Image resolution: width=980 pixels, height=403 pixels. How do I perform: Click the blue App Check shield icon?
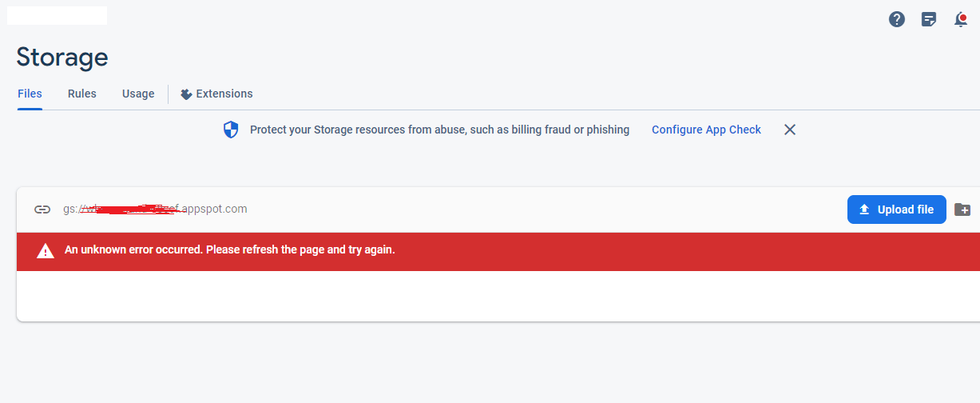click(x=231, y=130)
